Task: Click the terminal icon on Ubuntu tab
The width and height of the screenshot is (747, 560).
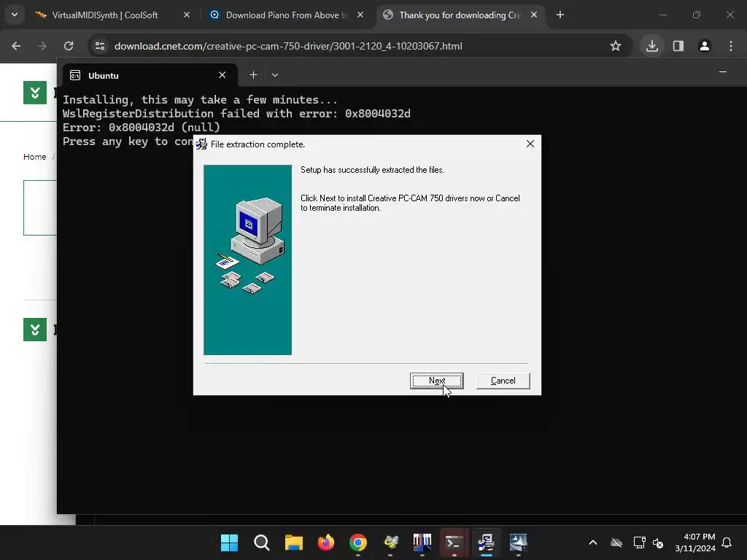Action: tap(75, 75)
